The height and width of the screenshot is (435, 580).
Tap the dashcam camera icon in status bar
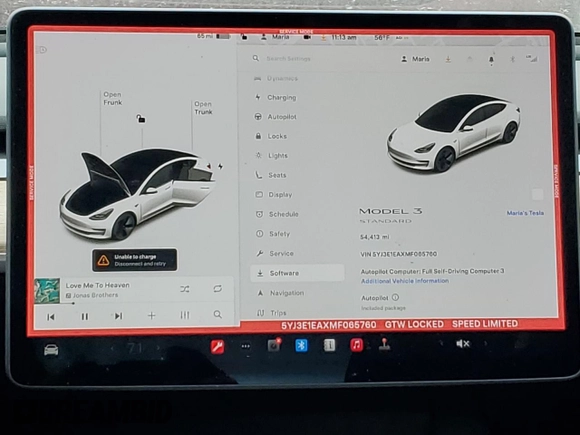click(307, 37)
